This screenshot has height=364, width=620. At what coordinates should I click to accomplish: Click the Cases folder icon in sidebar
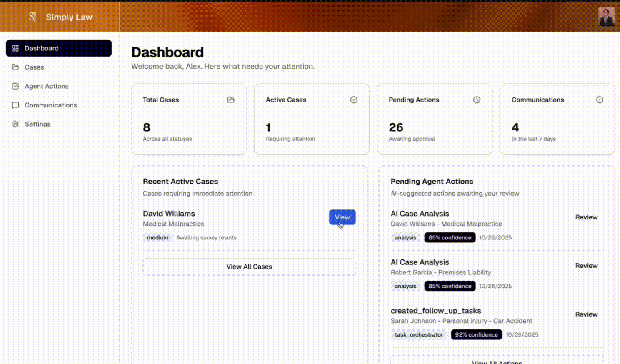(x=15, y=67)
